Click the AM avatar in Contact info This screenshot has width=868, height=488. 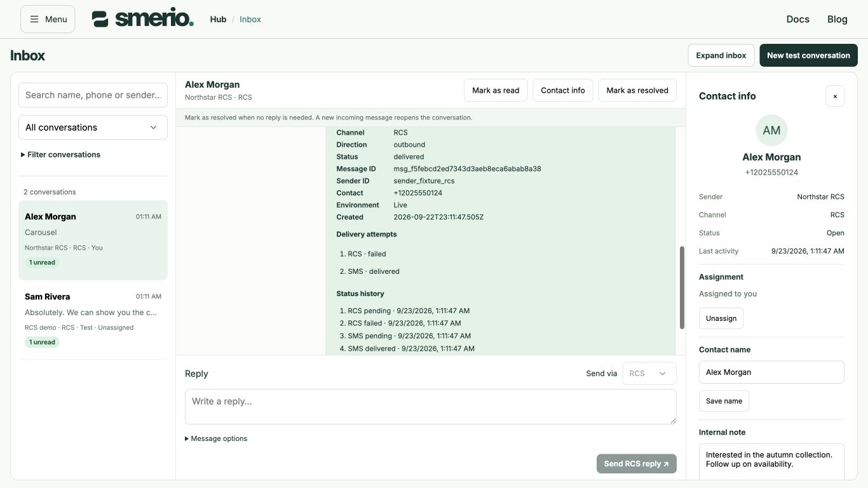[771, 130]
